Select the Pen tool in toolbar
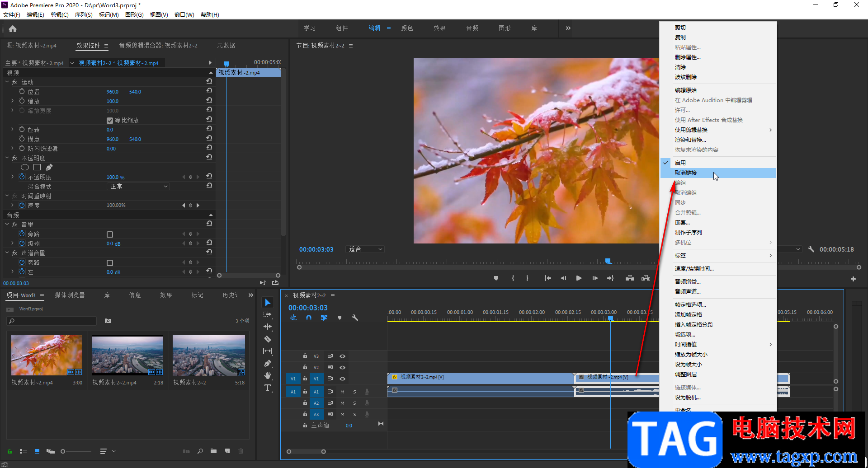This screenshot has height=468, width=868. [x=268, y=363]
